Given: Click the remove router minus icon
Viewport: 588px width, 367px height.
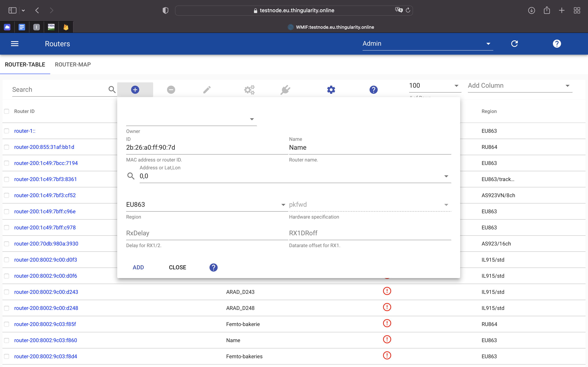Looking at the screenshot, I should click(x=171, y=90).
